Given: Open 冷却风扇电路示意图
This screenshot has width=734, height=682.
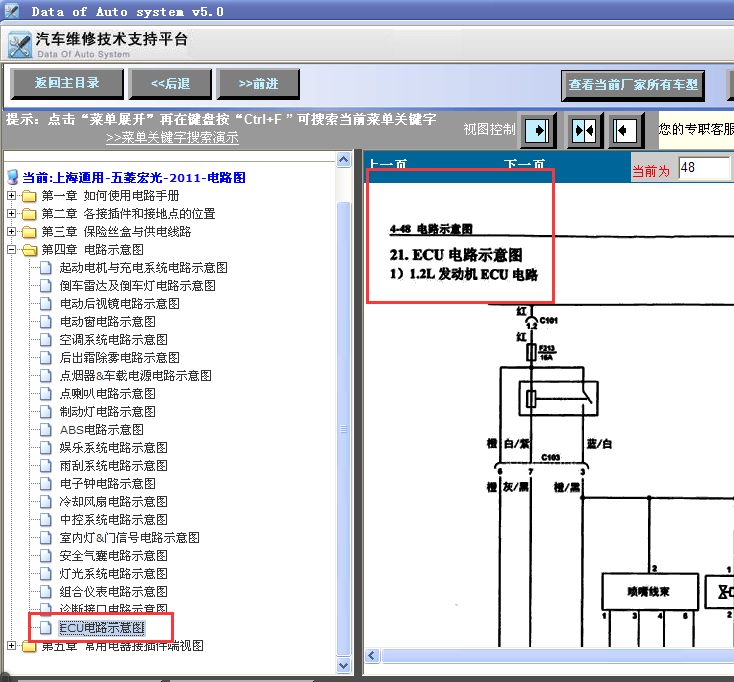Looking at the screenshot, I should pos(113,502).
